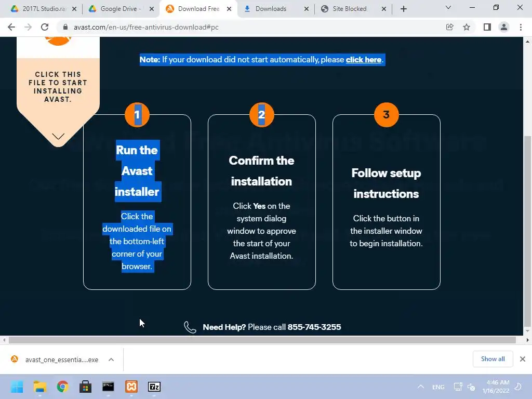Click the 'Click Yes on the system dialog' text
This screenshot has height=399, width=532.
point(262,231)
